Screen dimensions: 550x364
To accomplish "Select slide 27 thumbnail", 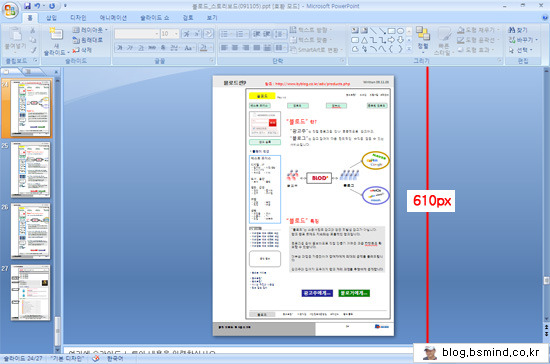I will tap(30, 292).
